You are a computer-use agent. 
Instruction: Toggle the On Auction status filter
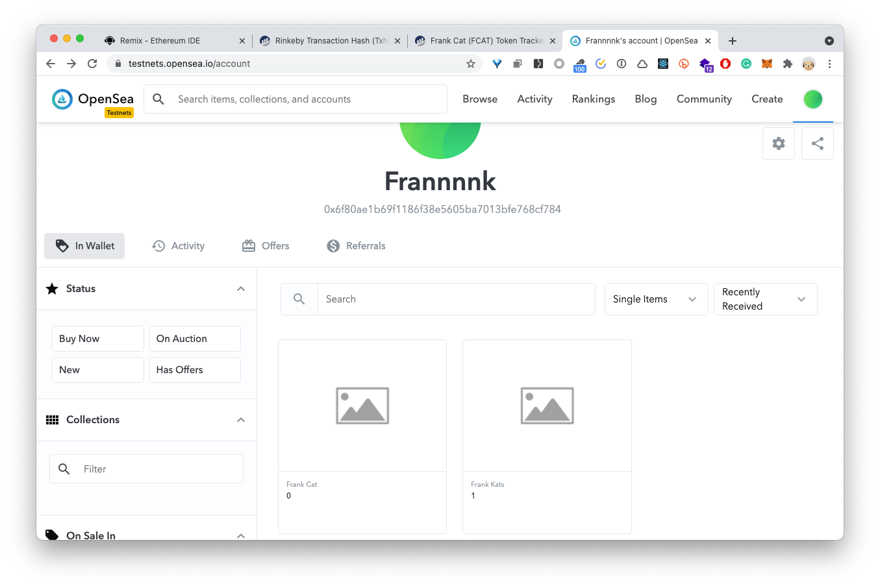(x=195, y=339)
